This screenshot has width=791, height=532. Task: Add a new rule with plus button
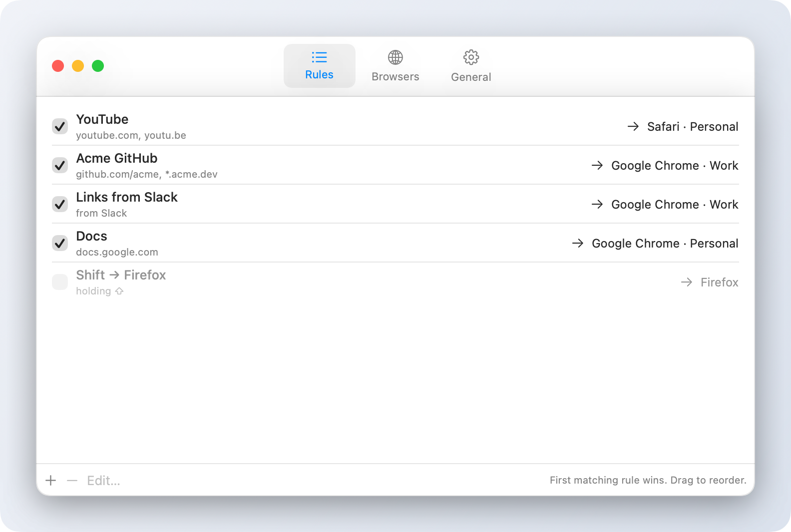(51, 480)
